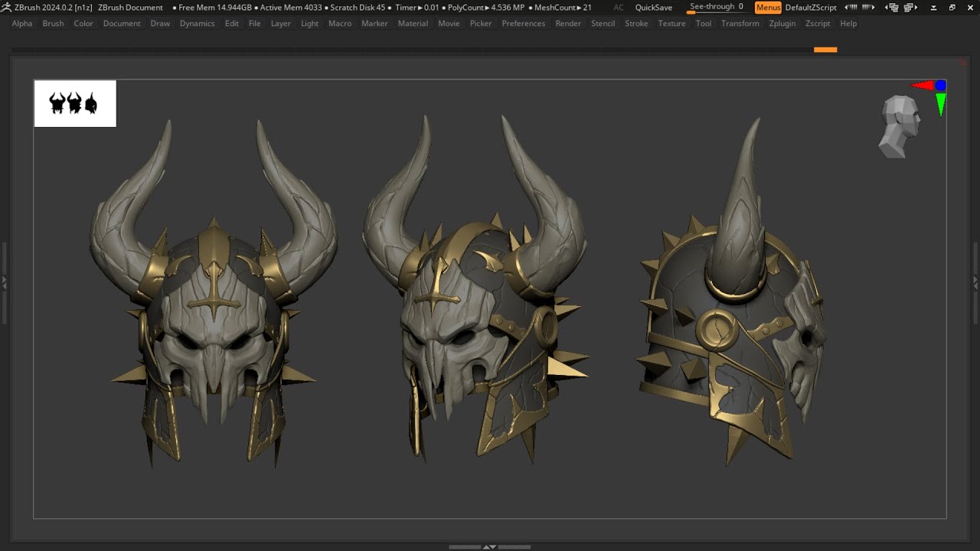Click the orange timeline marker above canvas
The height and width of the screenshot is (551, 980).
pyautogui.click(x=825, y=50)
